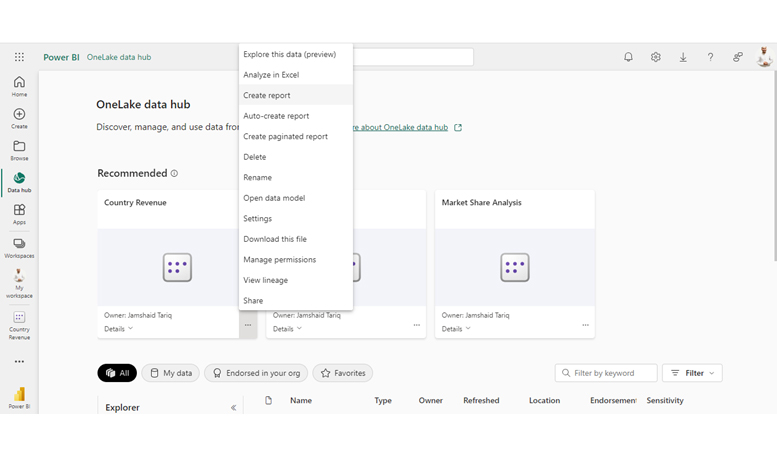Sort by the Location column header

point(544,400)
